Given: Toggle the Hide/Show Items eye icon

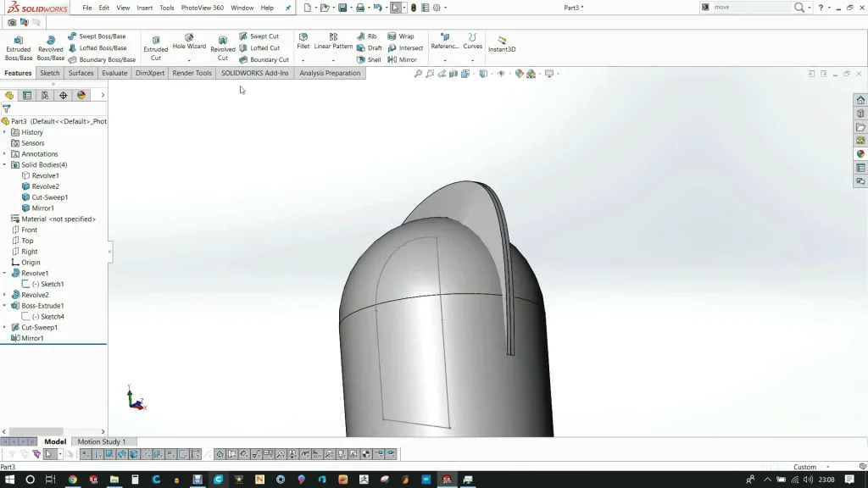Looking at the screenshot, I should pyautogui.click(x=502, y=74).
